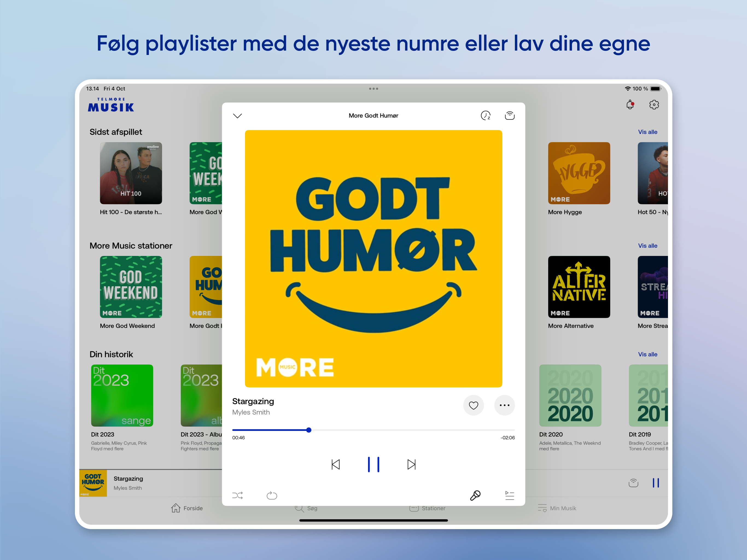
Task: Switch to the Stationer tab
Action: (x=427, y=509)
